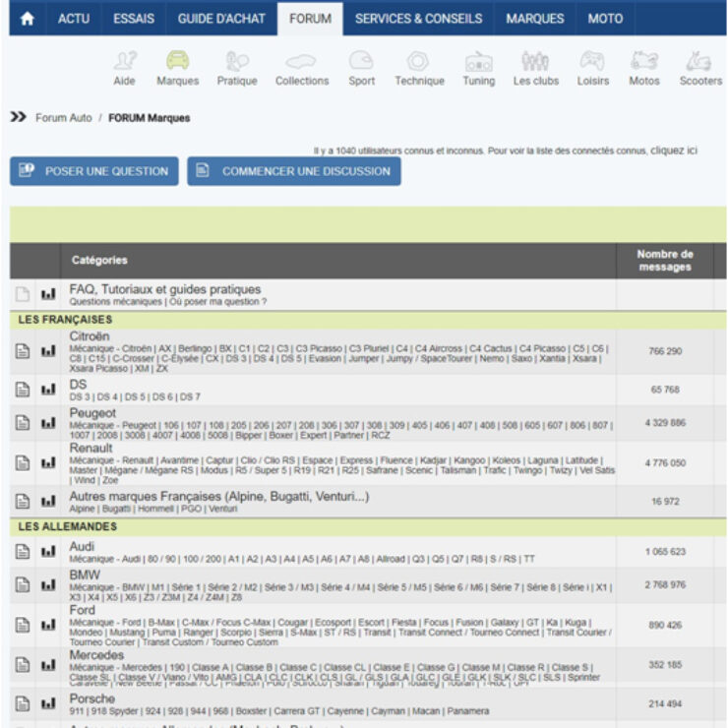728x728 pixels.
Task: Open the Bugatti subforum link
Action: (x=116, y=509)
